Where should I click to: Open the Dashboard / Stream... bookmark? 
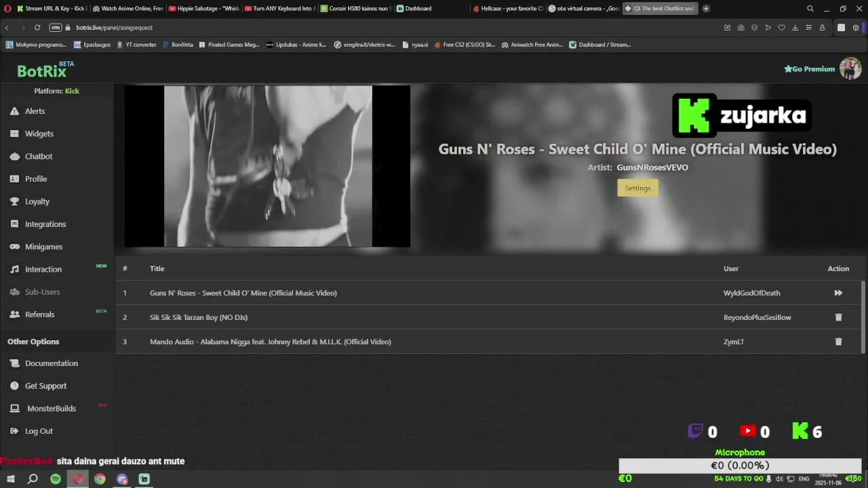[600, 45]
